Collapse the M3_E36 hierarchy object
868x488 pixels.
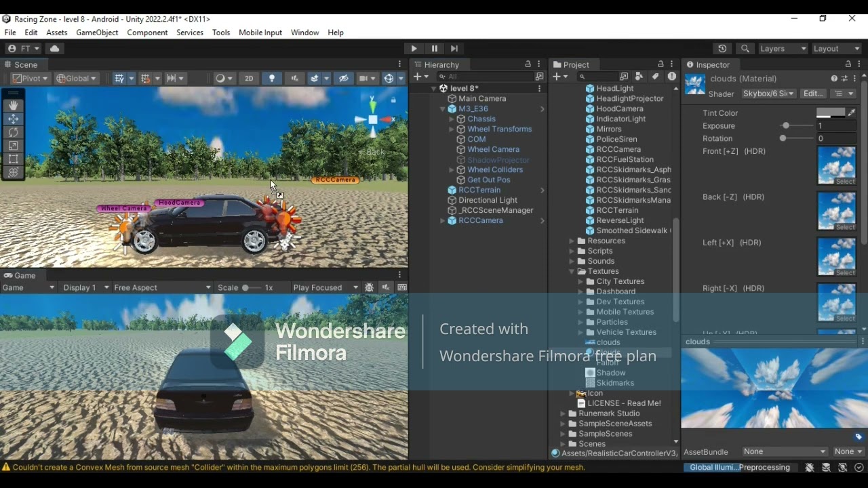pos(443,109)
